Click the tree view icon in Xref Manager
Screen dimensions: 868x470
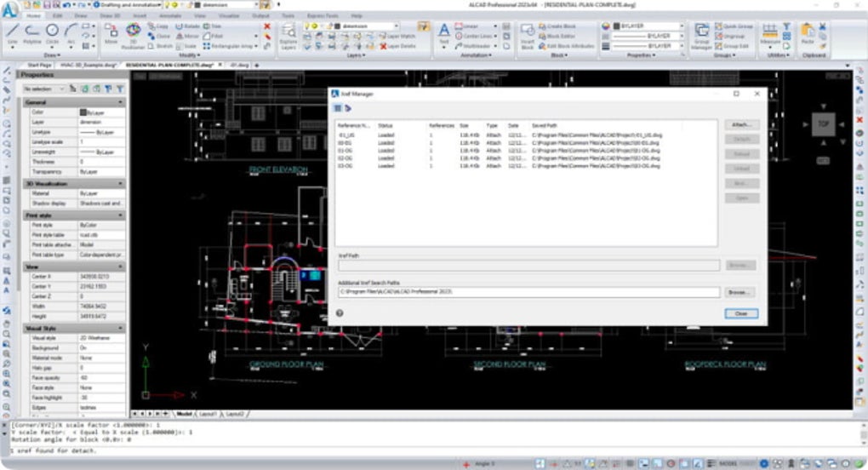pos(348,108)
